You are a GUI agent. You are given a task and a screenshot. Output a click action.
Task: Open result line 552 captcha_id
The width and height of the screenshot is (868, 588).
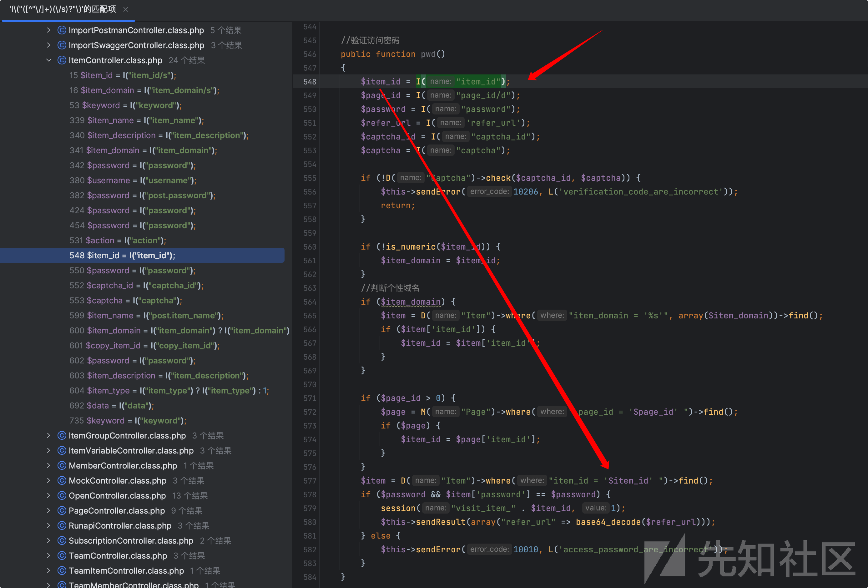(136, 286)
